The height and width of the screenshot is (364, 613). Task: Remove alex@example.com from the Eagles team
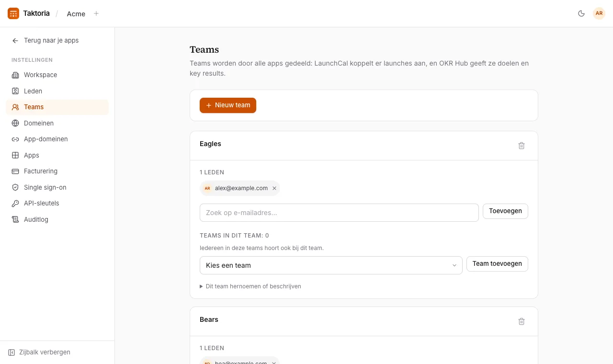pyautogui.click(x=274, y=188)
